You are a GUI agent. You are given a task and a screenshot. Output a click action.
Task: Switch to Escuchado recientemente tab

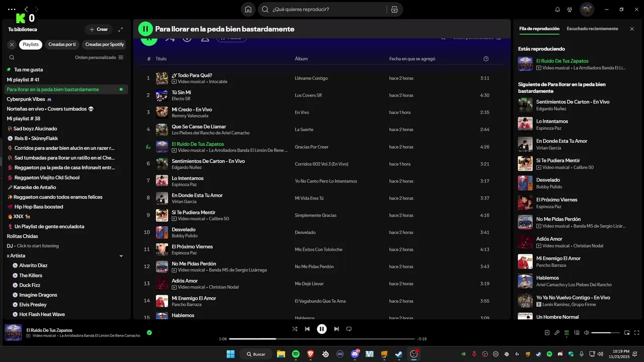point(592,29)
